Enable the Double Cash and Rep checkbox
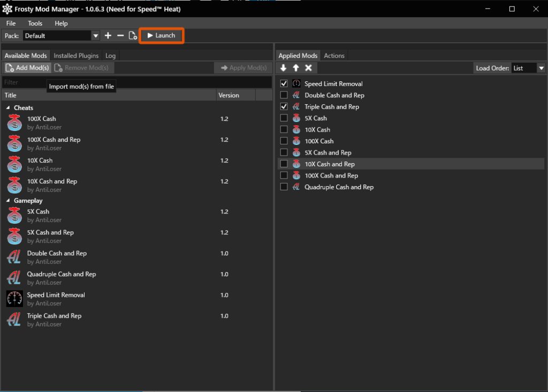This screenshot has width=548, height=392. 284,95
